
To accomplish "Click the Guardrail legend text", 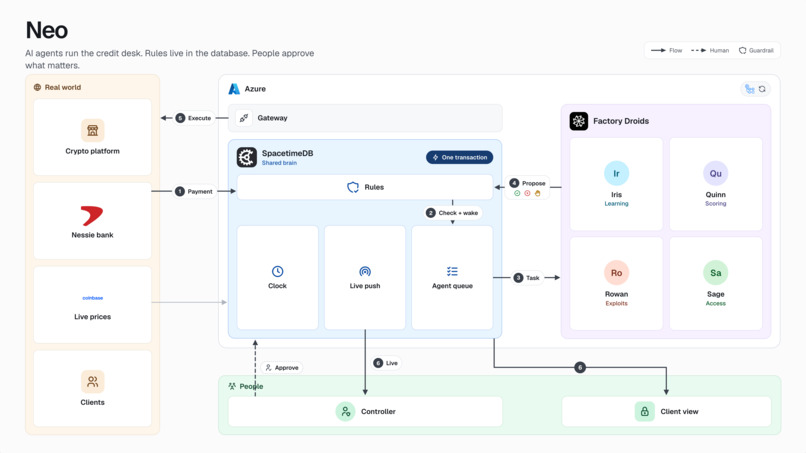I will tap(761, 50).
